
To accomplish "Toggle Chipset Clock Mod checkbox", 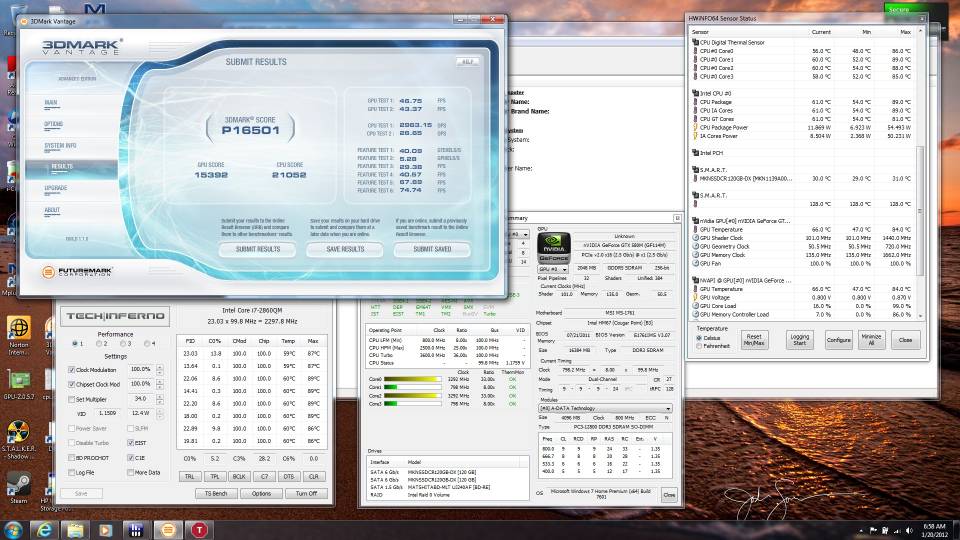I will (x=72, y=384).
